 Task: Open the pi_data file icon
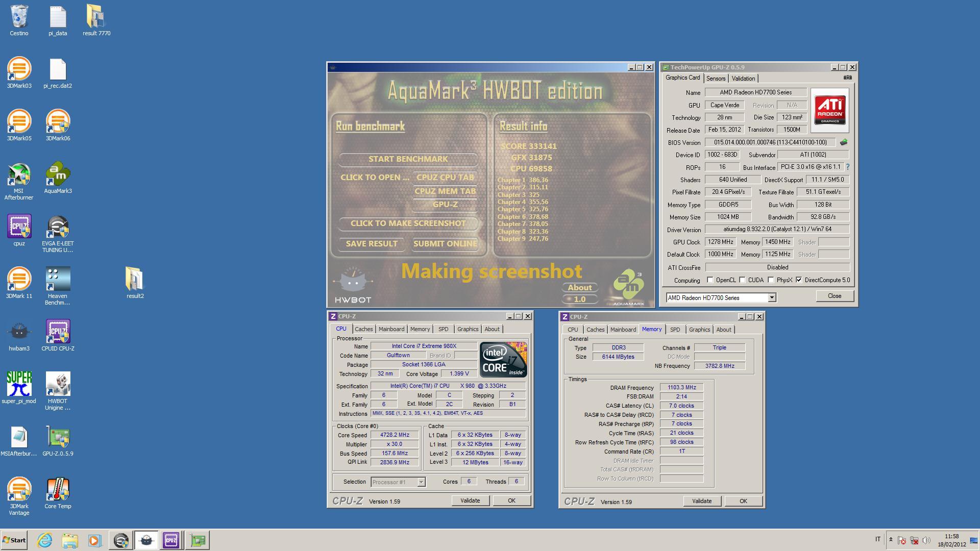tap(58, 20)
